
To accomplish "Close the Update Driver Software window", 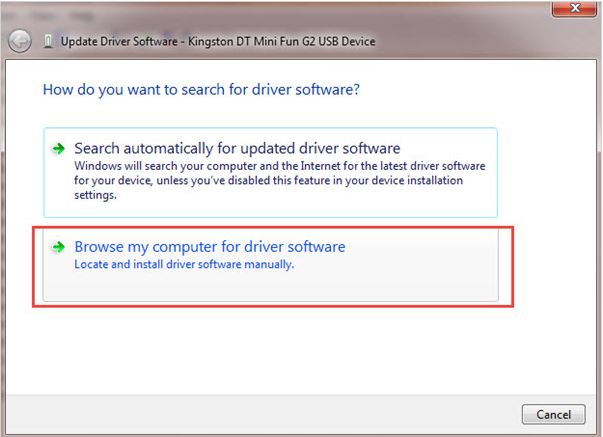I will (x=574, y=8).
